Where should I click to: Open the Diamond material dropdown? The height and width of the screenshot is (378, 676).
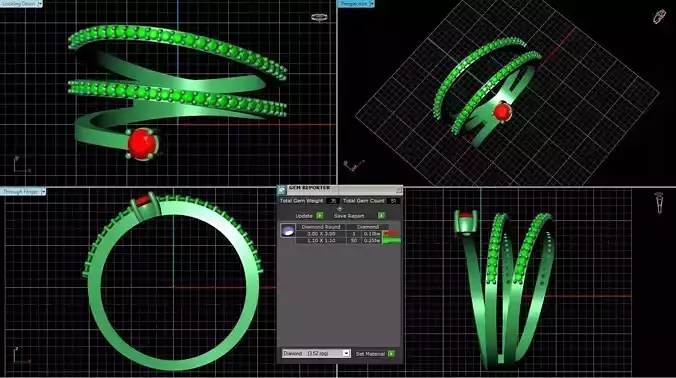click(x=346, y=353)
